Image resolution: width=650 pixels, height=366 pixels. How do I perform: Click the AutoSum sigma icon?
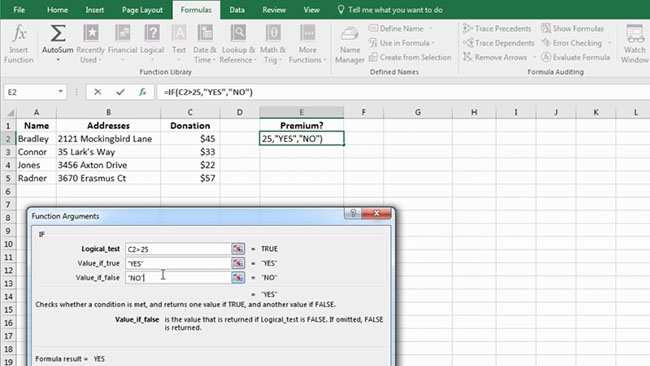click(58, 34)
